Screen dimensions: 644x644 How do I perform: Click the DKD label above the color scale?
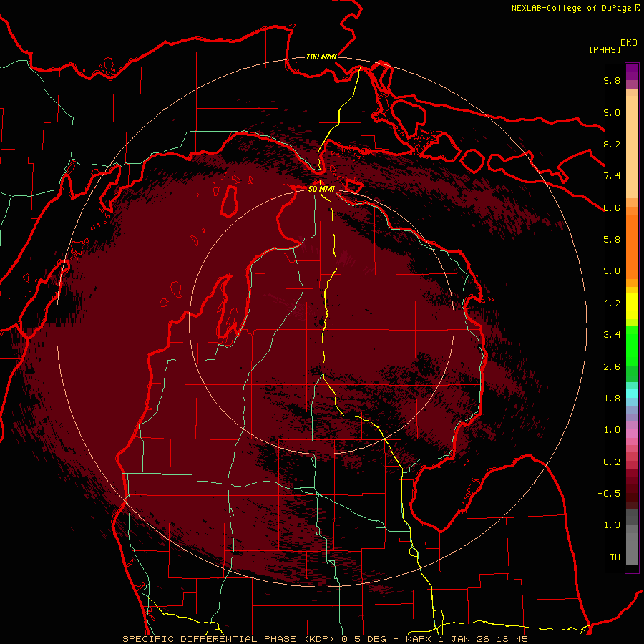tap(628, 43)
